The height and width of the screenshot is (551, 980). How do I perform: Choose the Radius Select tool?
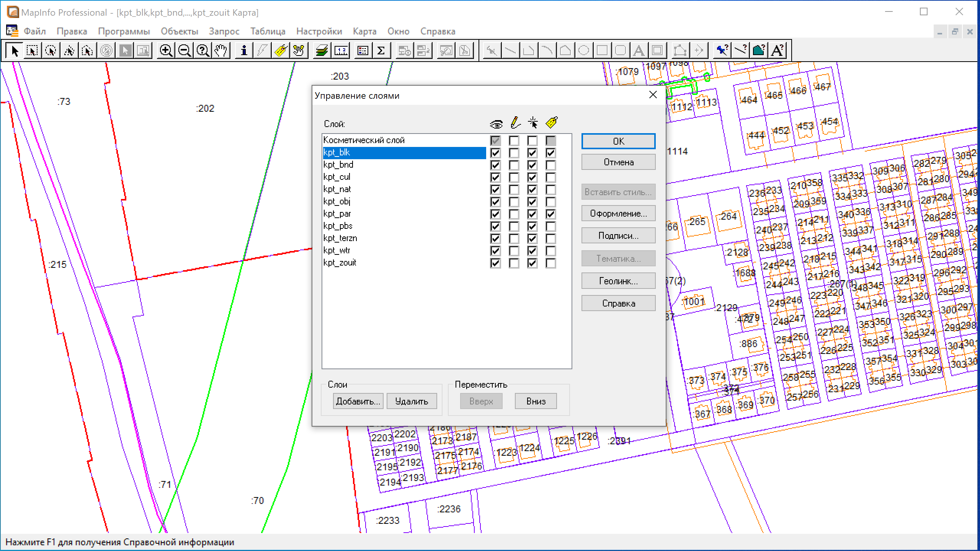click(51, 51)
